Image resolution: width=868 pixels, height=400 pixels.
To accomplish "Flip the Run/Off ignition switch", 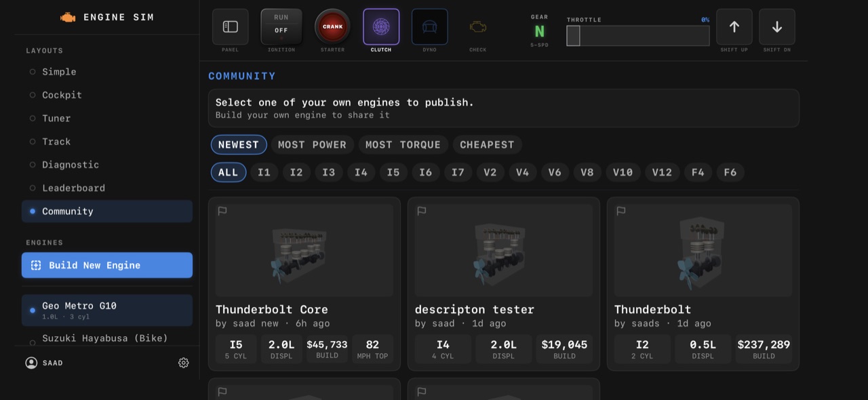I will tap(281, 26).
